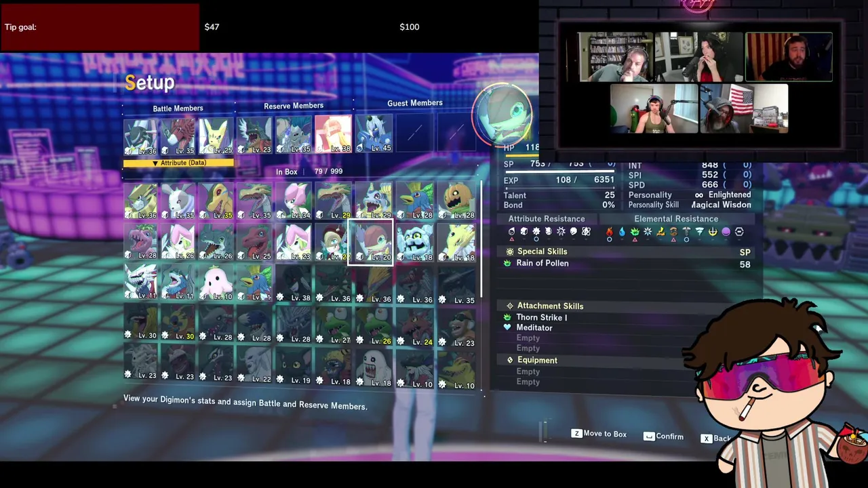Click the Attachment Skills header icon
Image resolution: width=868 pixels, height=488 pixels.
click(x=509, y=306)
